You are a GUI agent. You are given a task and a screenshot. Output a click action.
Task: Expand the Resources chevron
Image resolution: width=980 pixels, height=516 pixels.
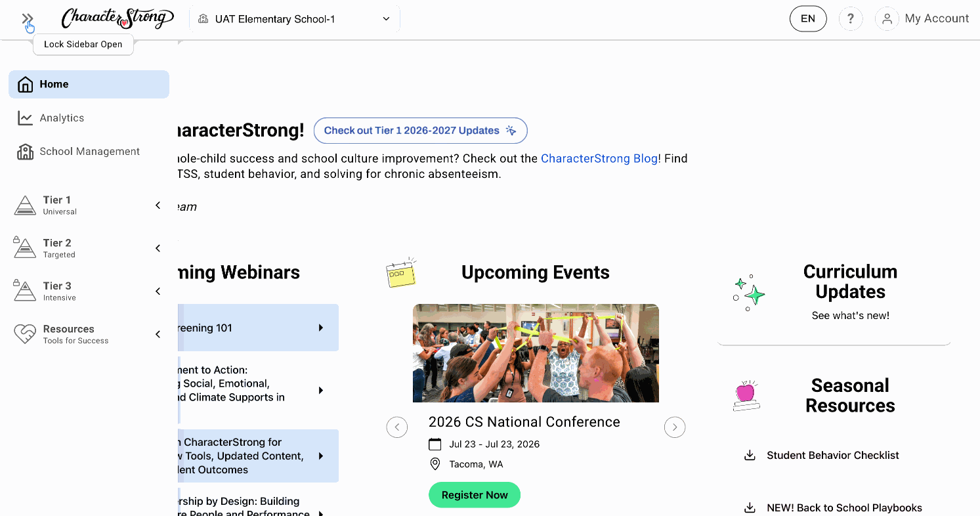click(158, 334)
